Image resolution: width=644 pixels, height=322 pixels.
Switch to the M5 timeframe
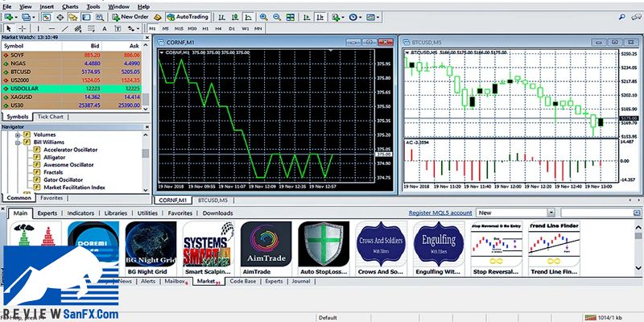click(165, 28)
